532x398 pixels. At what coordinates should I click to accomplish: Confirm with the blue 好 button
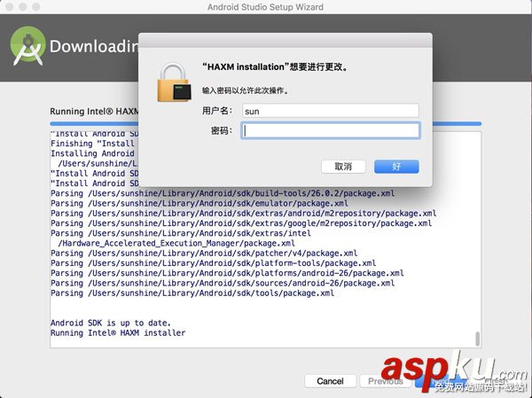[396, 167]
